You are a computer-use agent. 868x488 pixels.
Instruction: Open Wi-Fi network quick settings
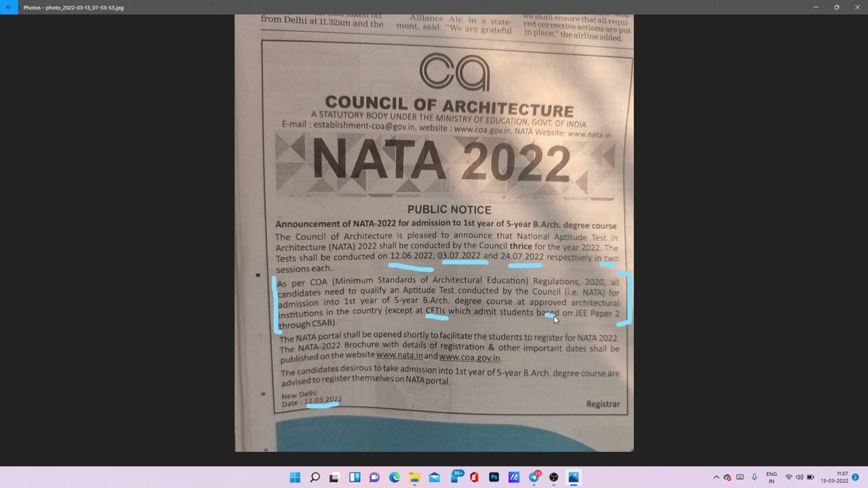[x=789, y=477]
